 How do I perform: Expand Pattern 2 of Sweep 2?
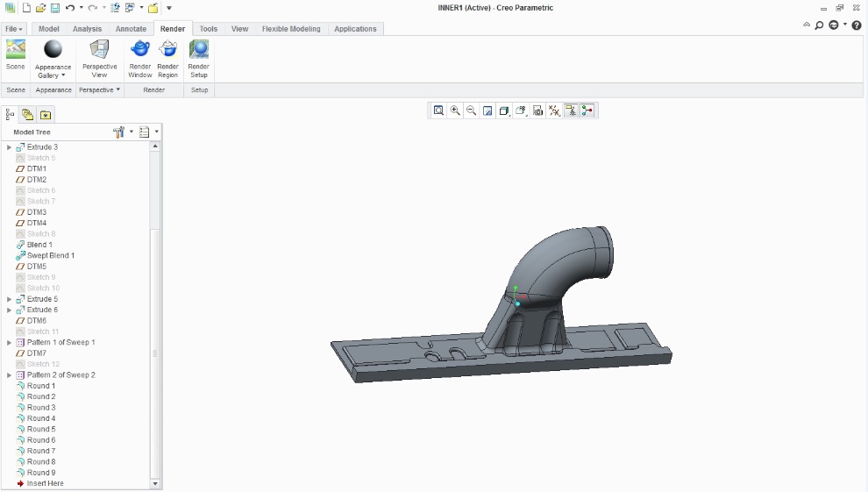[9, 375]
